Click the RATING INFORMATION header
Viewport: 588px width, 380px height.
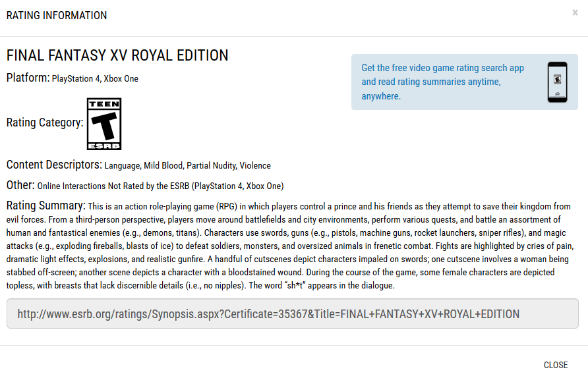tap(57, 15)
